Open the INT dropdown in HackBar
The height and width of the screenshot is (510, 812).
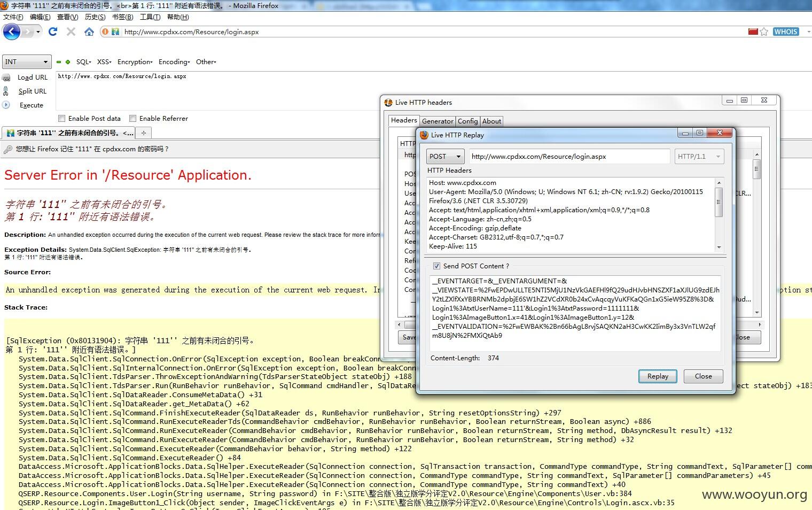tap(27, 62)
